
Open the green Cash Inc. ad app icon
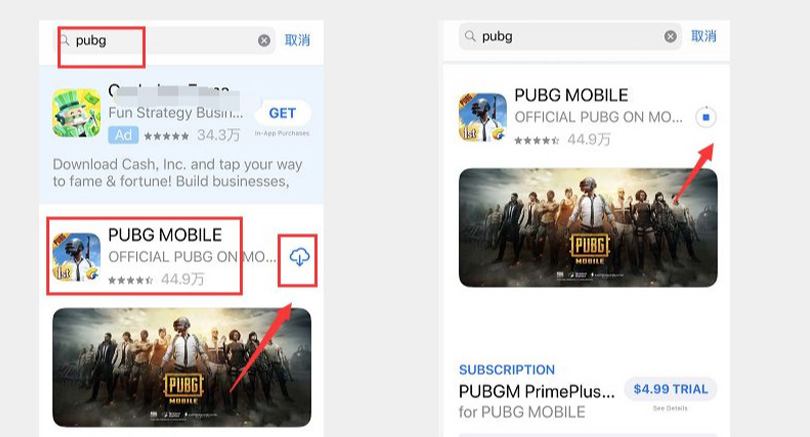(x=76, y=113)
